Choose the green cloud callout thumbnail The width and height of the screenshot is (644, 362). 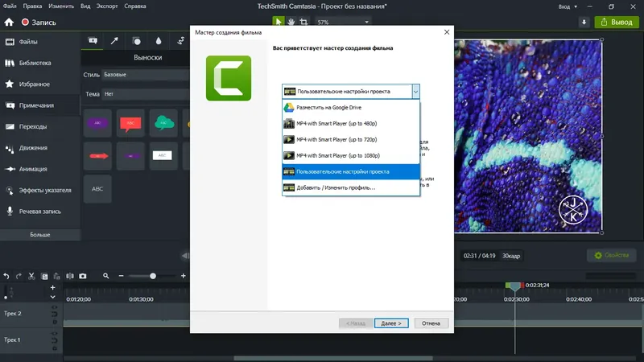click(163, 123)
